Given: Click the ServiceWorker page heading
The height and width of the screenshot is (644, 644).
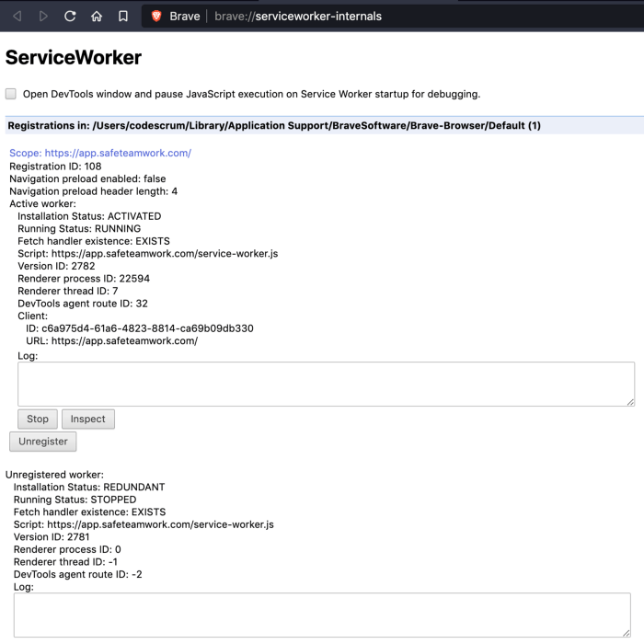Looking at the screenshot, I should point(74,58).
